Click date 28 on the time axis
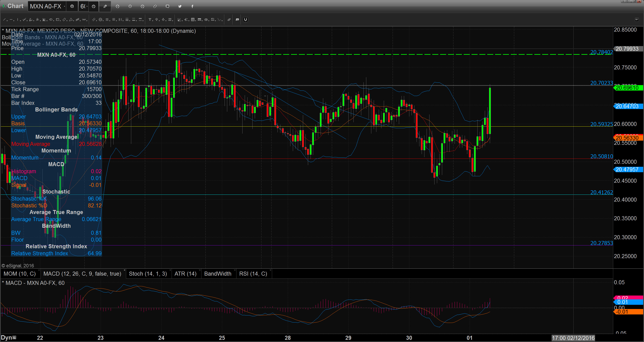The width and height of the screenshot is (644, 342). click(288, 338)
